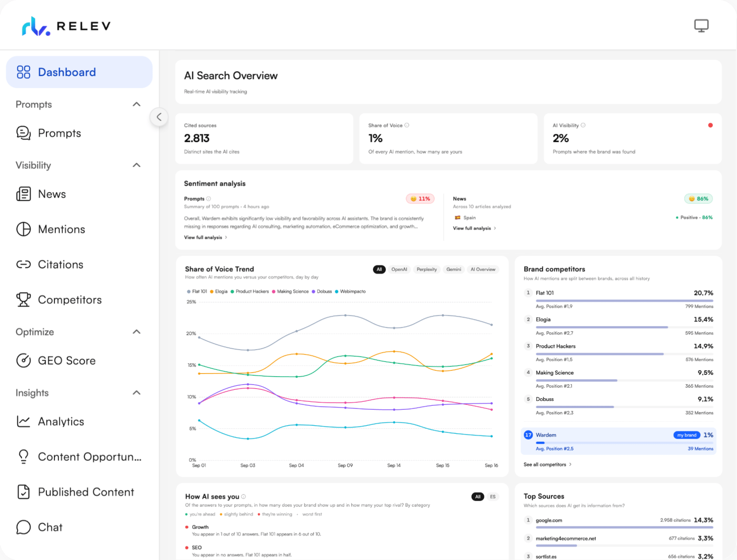The image size is (737, 560).
Task: Toggle Flat 101 legend series
Action: coord(197,292)
